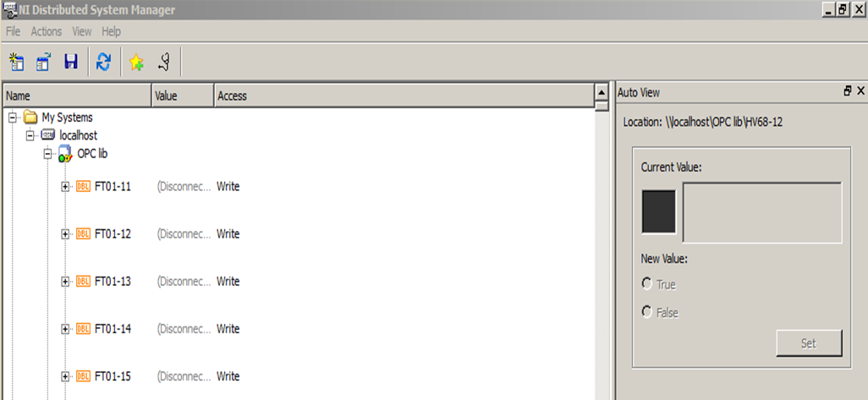Click the DBL icon beside FT01-14
The width and height of the screenshot is (868, 400).
pyautogui.click(x=83, y=329)
